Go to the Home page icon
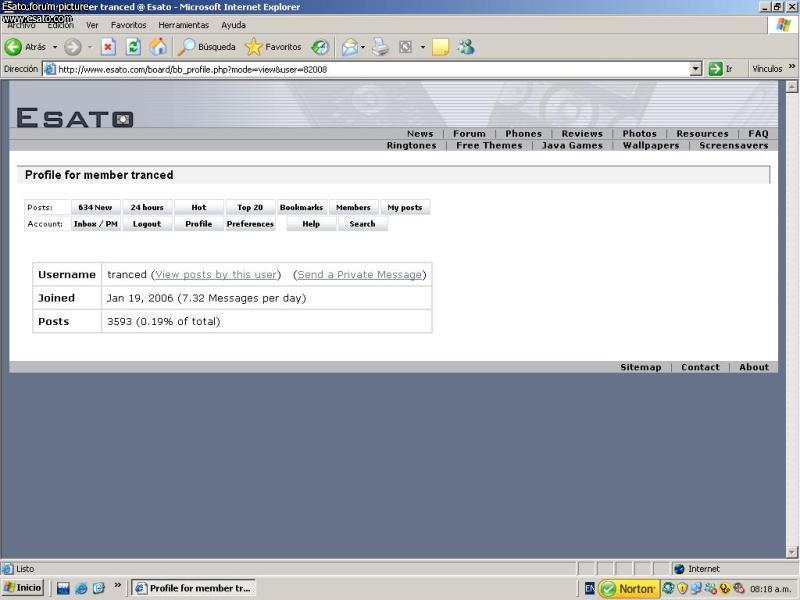Screen dimensions: 800x600 (x=158, y=47)
